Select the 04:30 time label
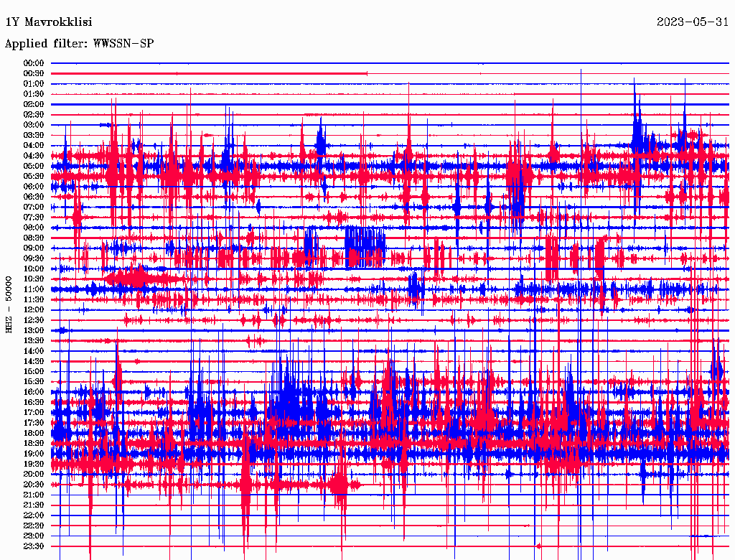Screen dimensions: 735x560 33,157
